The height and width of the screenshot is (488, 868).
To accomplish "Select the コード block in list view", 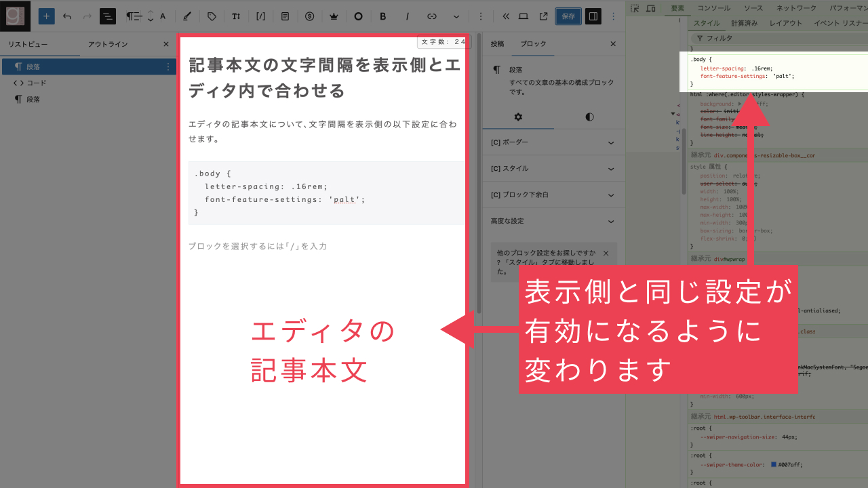I will coord(88,83).
